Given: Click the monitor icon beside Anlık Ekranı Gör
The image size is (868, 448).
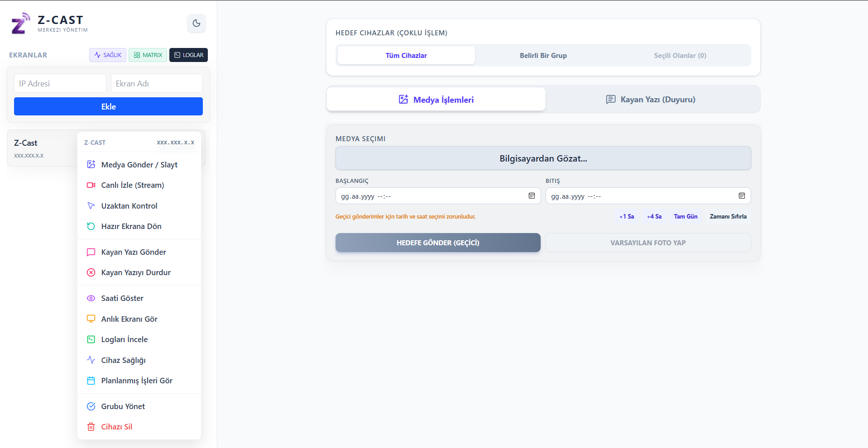Looking at the screenshot, I should pos(91,319).
